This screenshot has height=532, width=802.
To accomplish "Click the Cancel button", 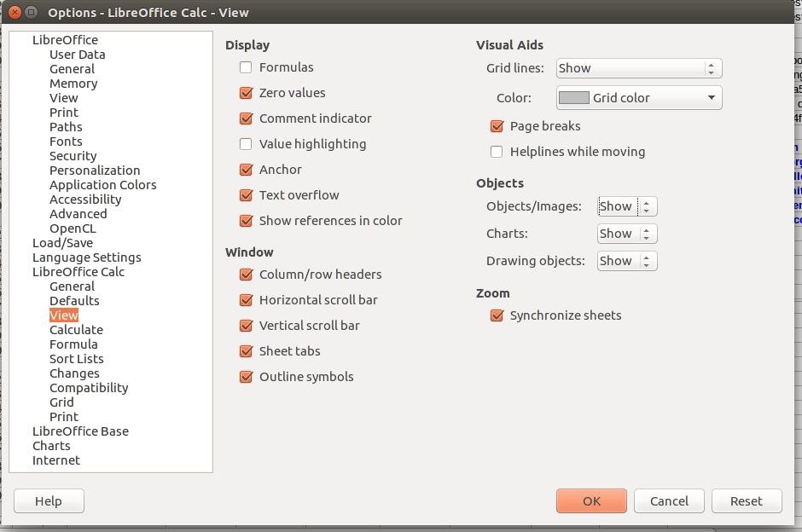I will 669,500.
